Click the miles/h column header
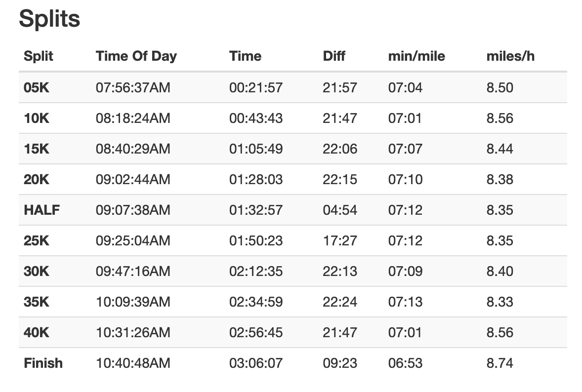This screenshot has width=582, height=392. pos(510,56)
